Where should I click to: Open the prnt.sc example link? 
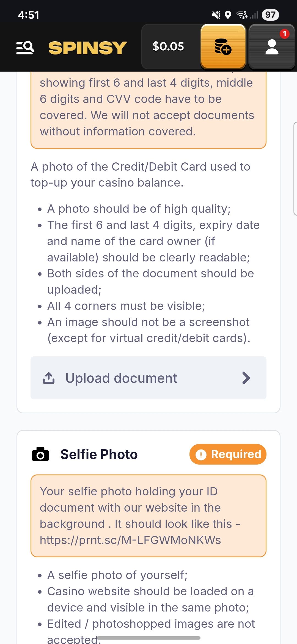[130, 540]
